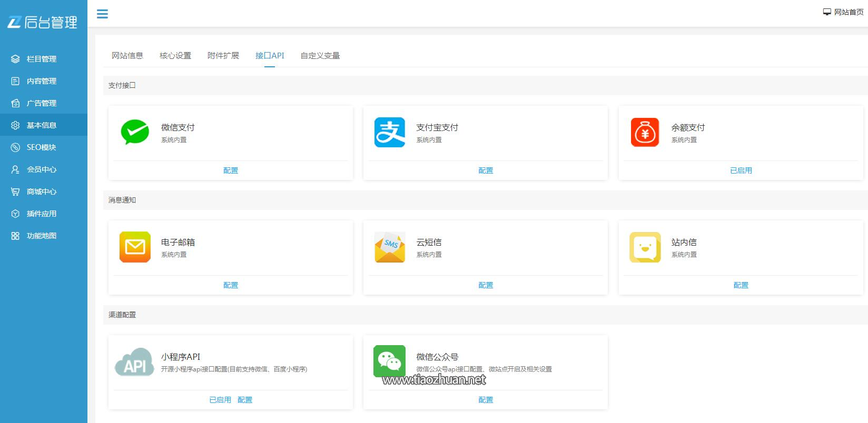Click the yellow site message chat icon
The height and width of the screenshot is (423, 868).
[645, 247]
